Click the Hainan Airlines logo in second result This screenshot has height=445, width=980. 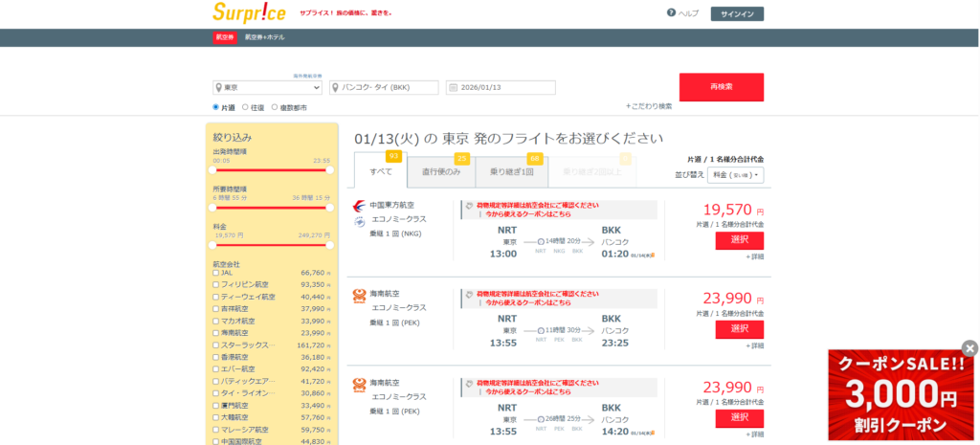click(x=359, y=295)
